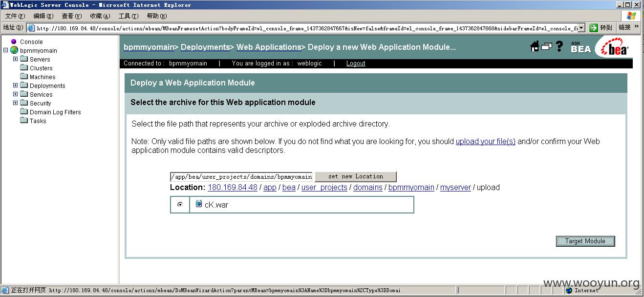The height and width of the screenshot is (297, 644).
Task: Click the purple Console icon
Action: click(x=14, y=42)
